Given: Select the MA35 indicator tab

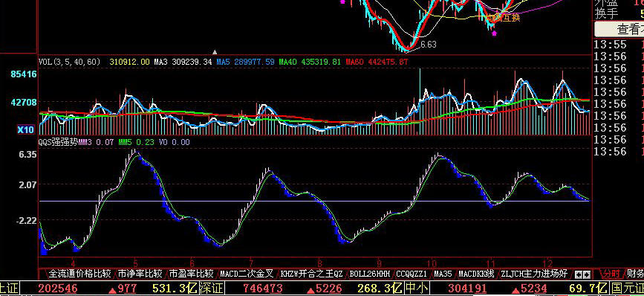Looking at the screenshot, I should (443, 274).
